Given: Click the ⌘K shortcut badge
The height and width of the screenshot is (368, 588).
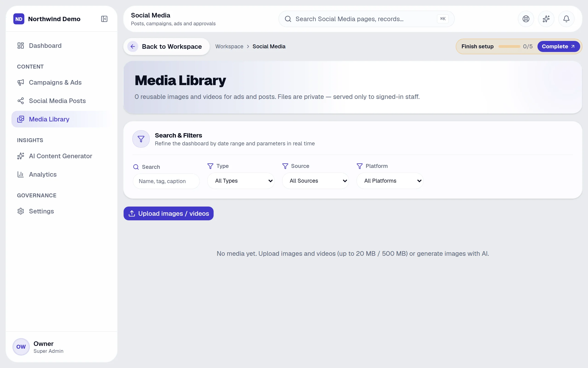Looking at the screenshot, I should 443,19.
